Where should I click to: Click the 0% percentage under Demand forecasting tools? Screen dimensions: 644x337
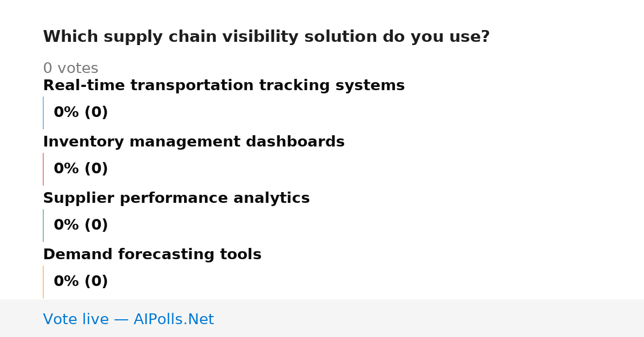pos(66,282)
